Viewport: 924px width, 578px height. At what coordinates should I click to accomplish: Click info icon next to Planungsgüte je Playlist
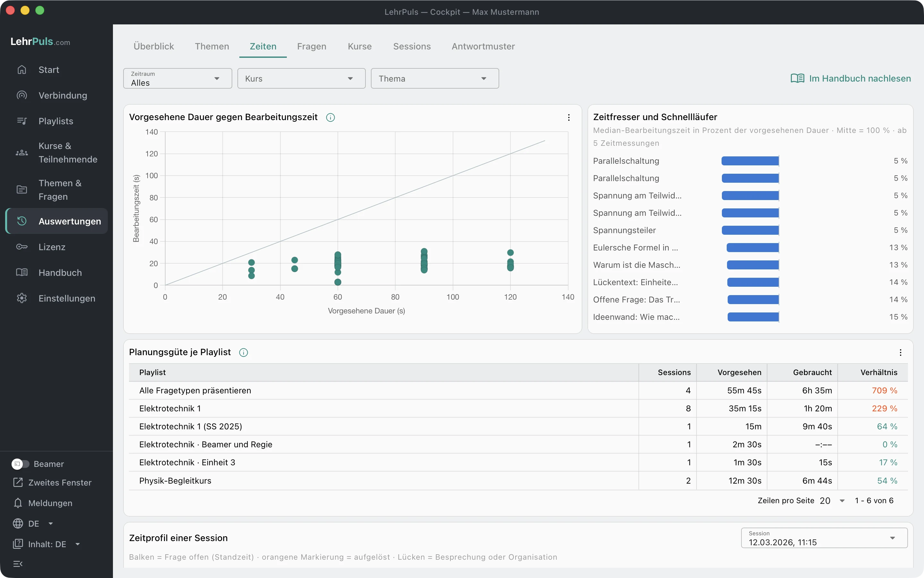[243, 353]
